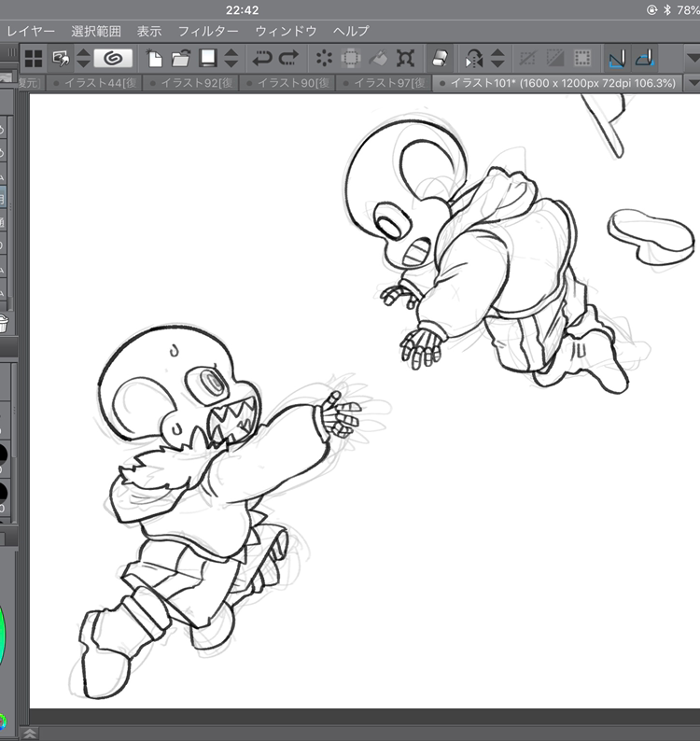
Task: Click the four-square grid icon in command bar
Action: tap(34, 59)
